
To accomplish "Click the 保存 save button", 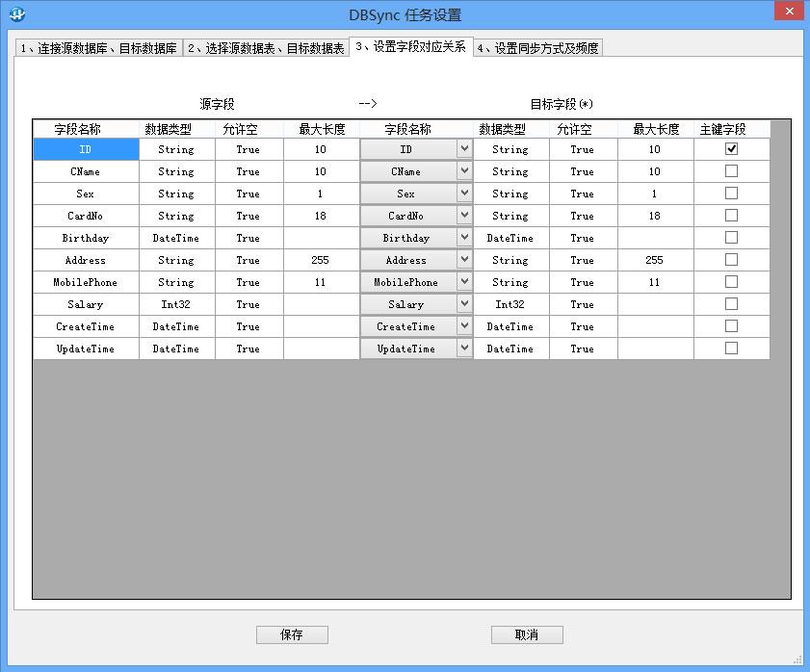I will [292, 634].
